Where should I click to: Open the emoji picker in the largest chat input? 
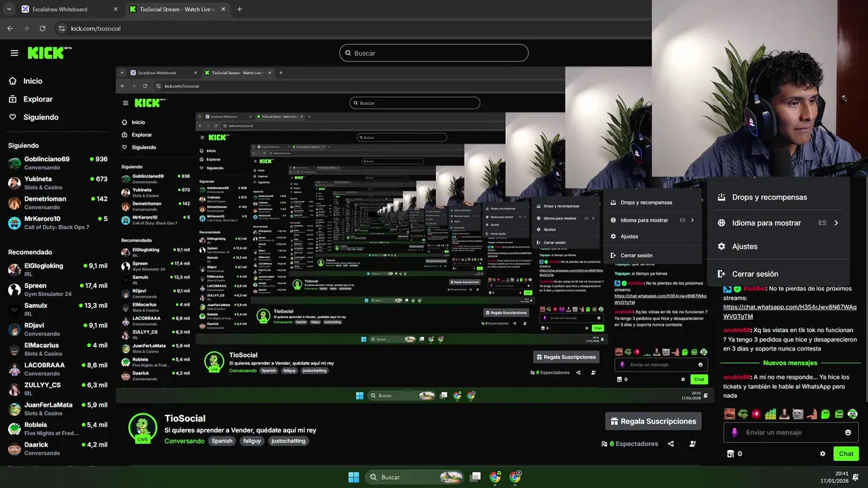848,432
